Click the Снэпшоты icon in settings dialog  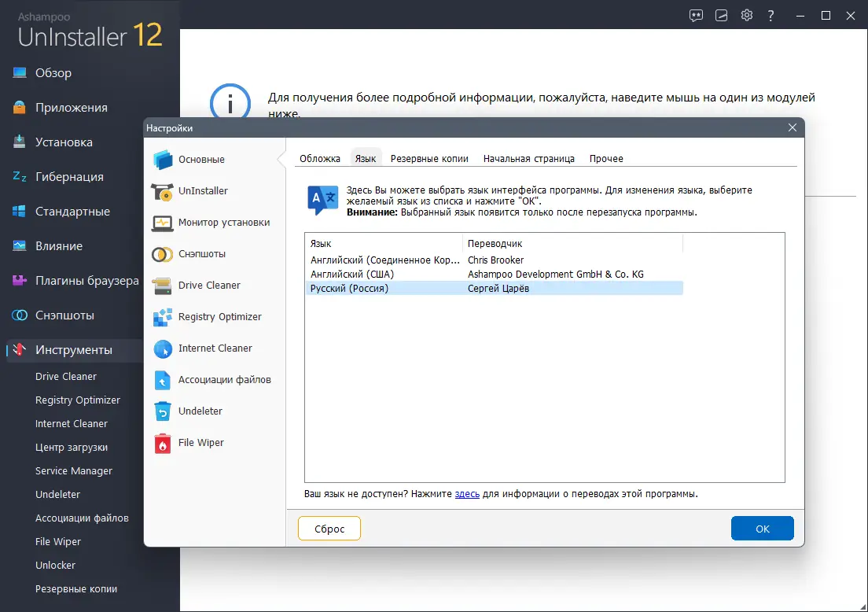[x=162, y=254]
